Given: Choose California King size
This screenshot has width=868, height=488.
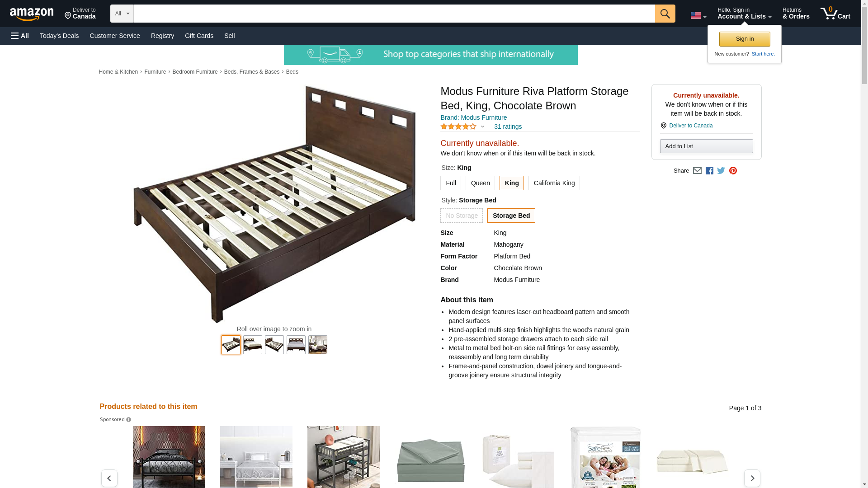Looking at the screenshot, I should point(554,183).
